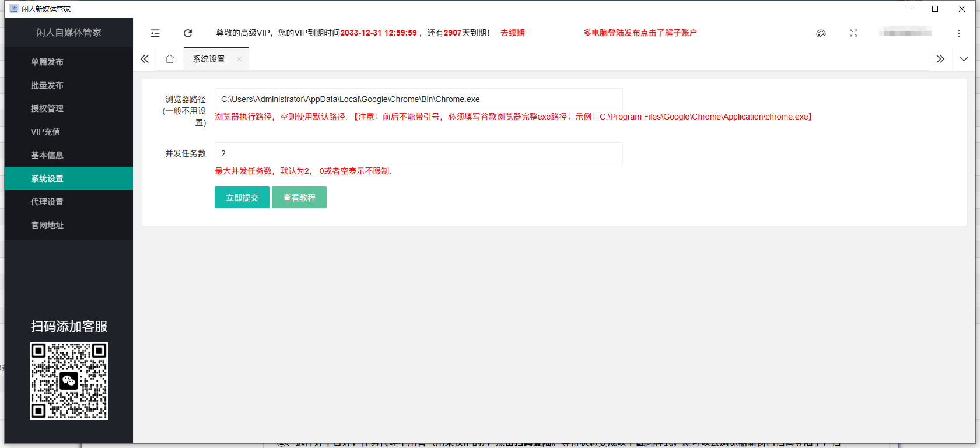Click the customer service QR code
980x448 pixels.
click(x=69, y=381)
